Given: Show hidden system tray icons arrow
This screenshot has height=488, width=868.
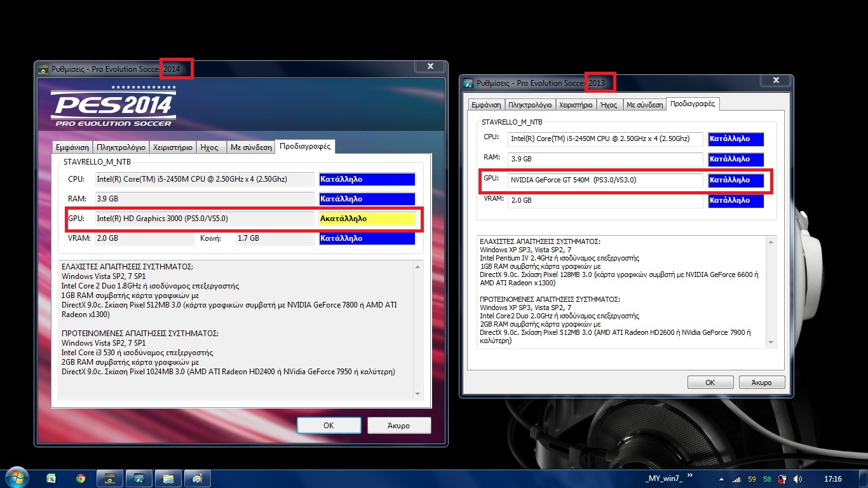Looking at the screenshot, I should click(x=721, y=479).
